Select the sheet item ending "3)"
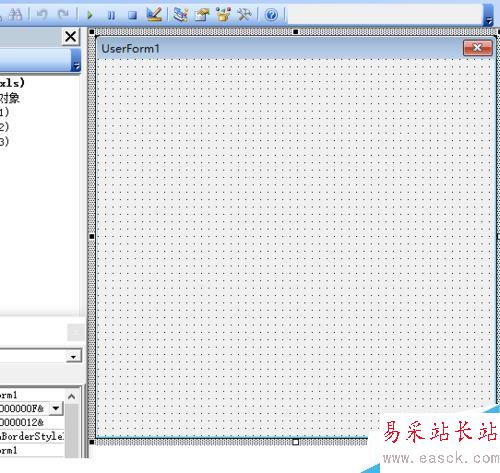500x473 pixels. coord(4,142)
